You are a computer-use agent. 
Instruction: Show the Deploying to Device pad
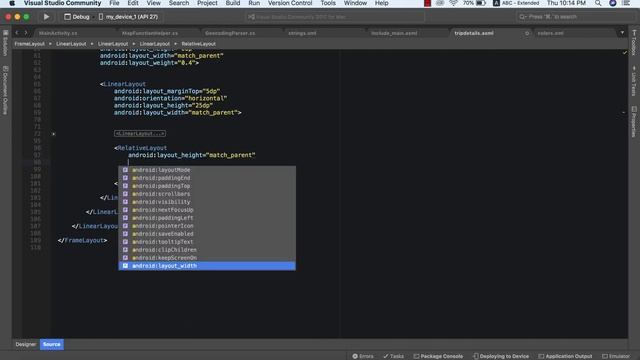coord(501,356)
